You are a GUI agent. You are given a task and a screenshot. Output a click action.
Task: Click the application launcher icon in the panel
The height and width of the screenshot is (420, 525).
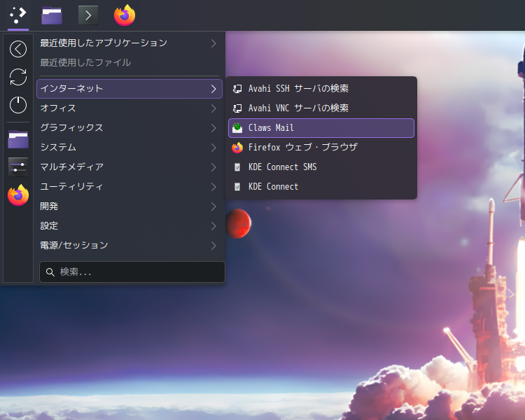point(18,15)
